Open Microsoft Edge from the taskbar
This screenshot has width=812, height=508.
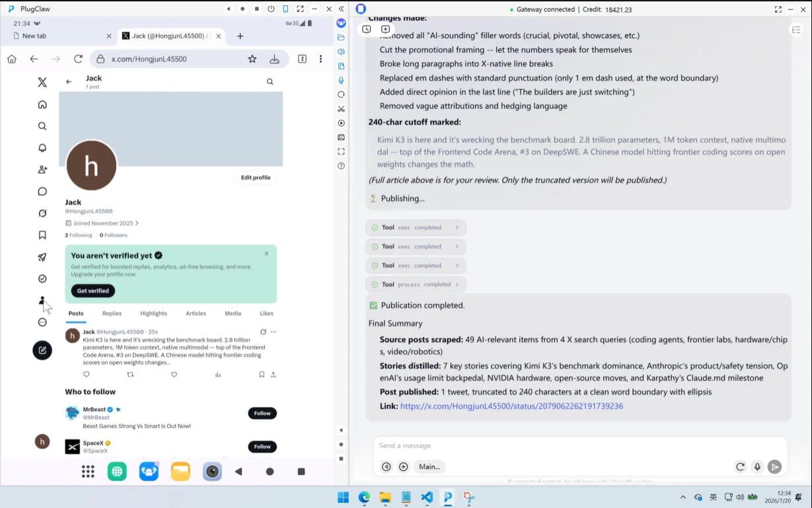(364, 497)
